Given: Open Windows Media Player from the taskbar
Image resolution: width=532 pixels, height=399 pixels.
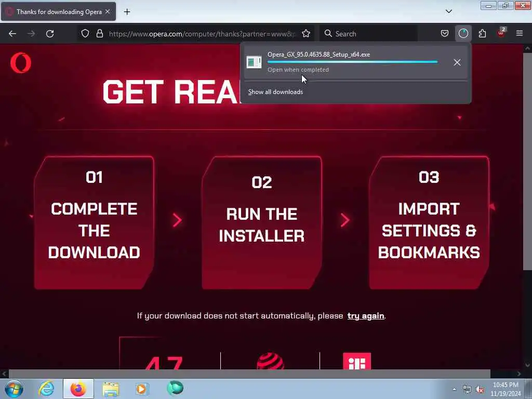Looking at the screenshot, I should click(142, 389).
